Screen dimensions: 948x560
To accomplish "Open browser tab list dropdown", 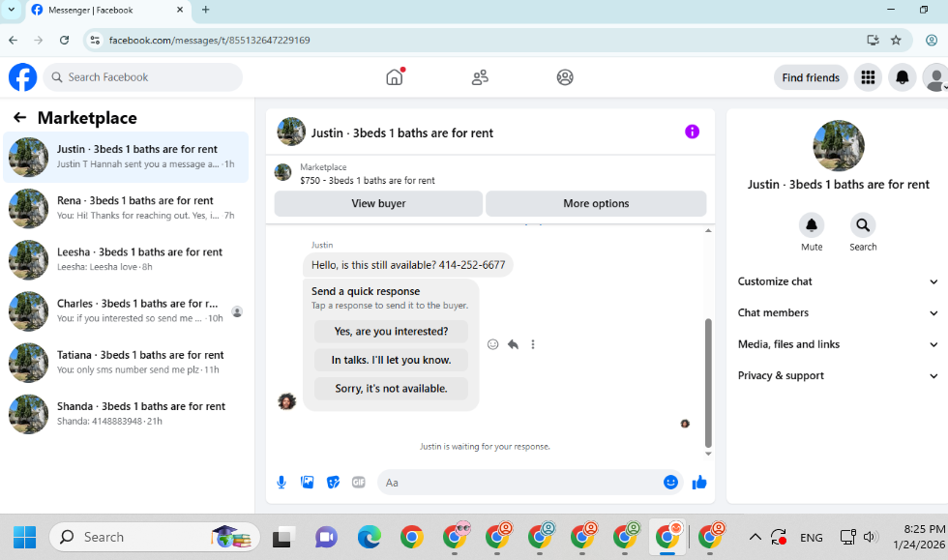I will click(x=11, y=10).
